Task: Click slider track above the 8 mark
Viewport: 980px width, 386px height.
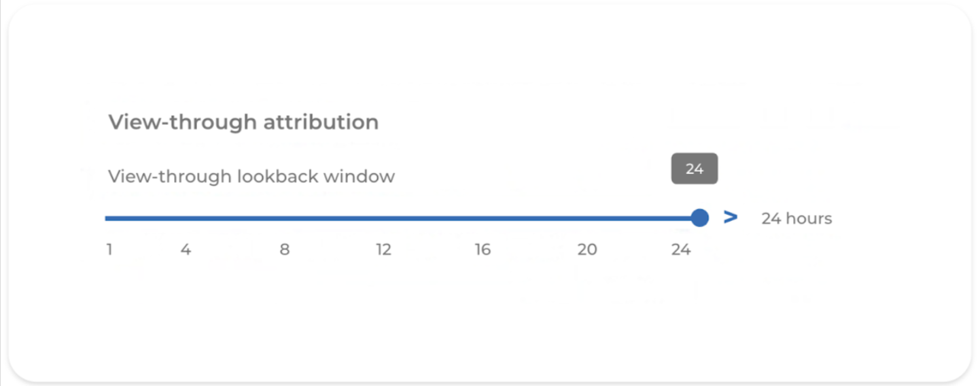Action: pyautogui.click(x=284, y=218)
